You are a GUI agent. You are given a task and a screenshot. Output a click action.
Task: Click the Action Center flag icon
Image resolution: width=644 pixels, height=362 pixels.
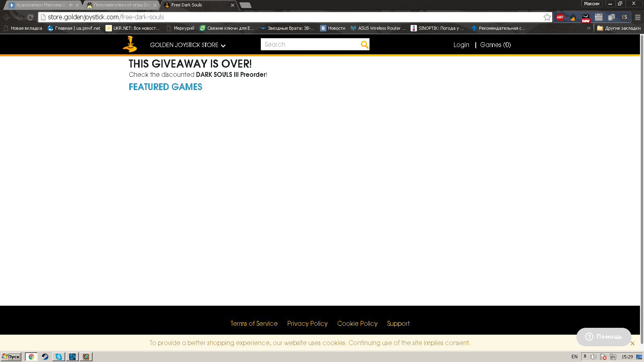pos(603,357)
